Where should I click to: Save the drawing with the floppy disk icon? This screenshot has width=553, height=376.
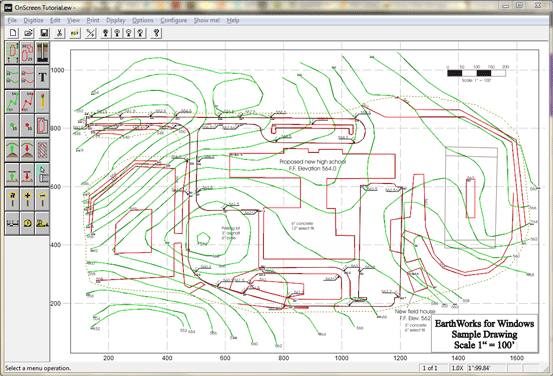coord(44,33)
